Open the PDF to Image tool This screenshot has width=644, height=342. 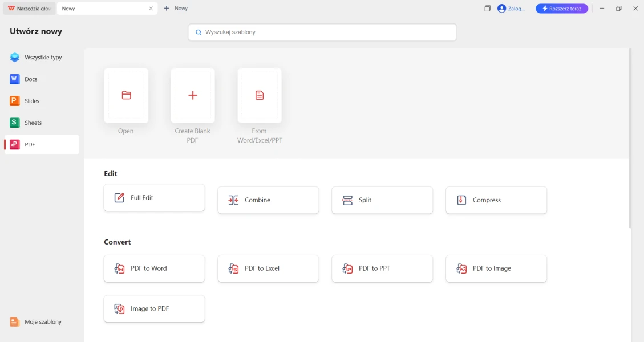[x=496, y=268]
